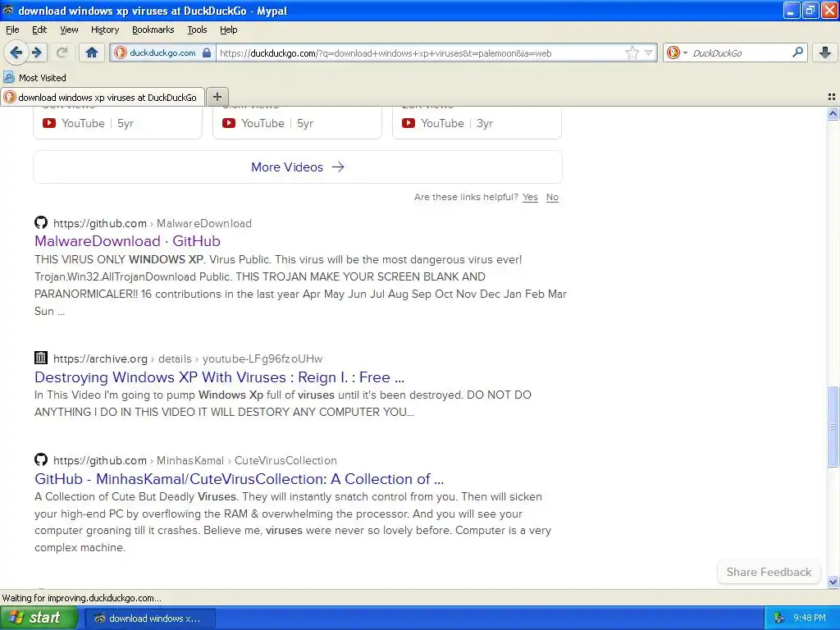This screenshot has height=630, width=840.
Task: Open the Home page button
Action: coord(92,52)
